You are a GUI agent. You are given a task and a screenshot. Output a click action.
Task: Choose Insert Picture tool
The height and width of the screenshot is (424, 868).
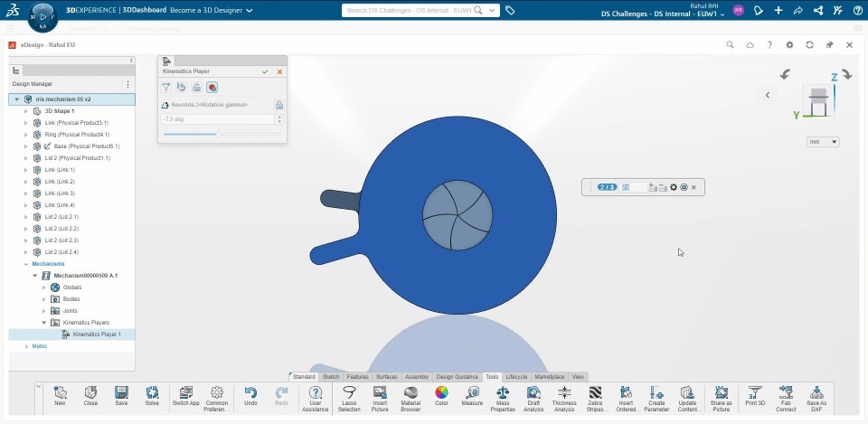coord(380,399)
